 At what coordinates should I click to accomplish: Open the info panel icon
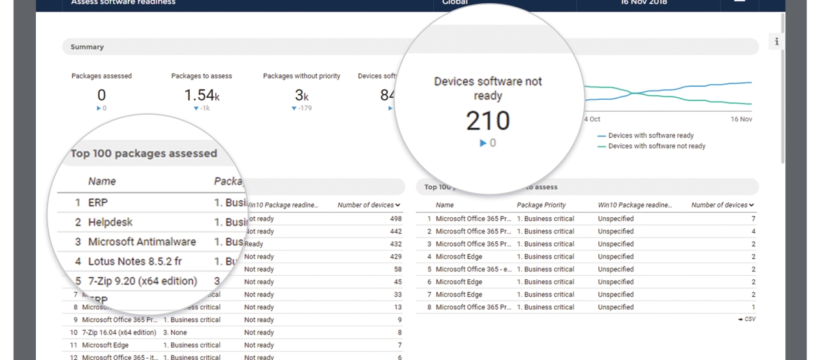pos(777,41)
